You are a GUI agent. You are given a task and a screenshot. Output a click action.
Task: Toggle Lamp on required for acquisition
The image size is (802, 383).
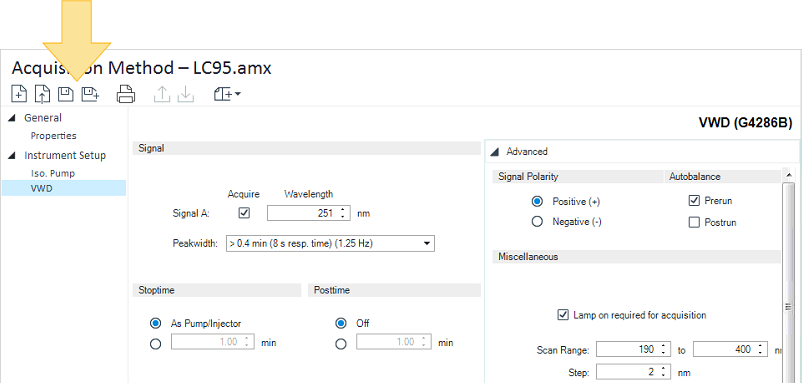[563, 315]
